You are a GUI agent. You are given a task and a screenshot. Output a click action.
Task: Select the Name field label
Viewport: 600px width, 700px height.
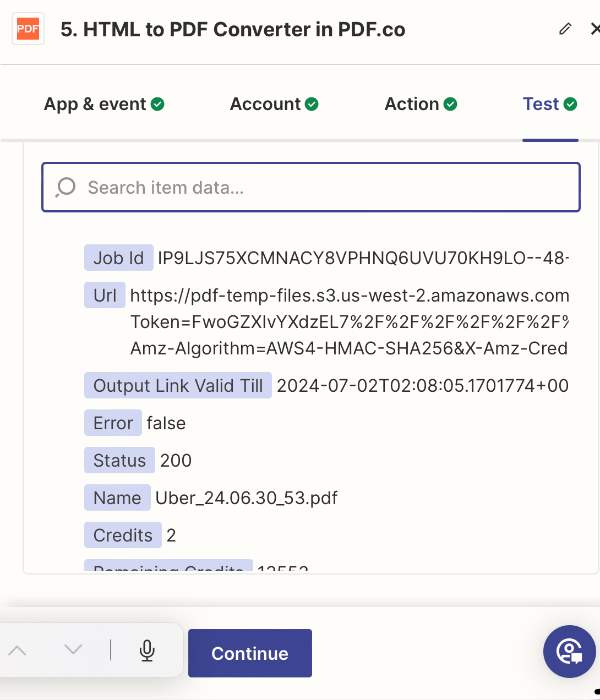pos(117,497)
